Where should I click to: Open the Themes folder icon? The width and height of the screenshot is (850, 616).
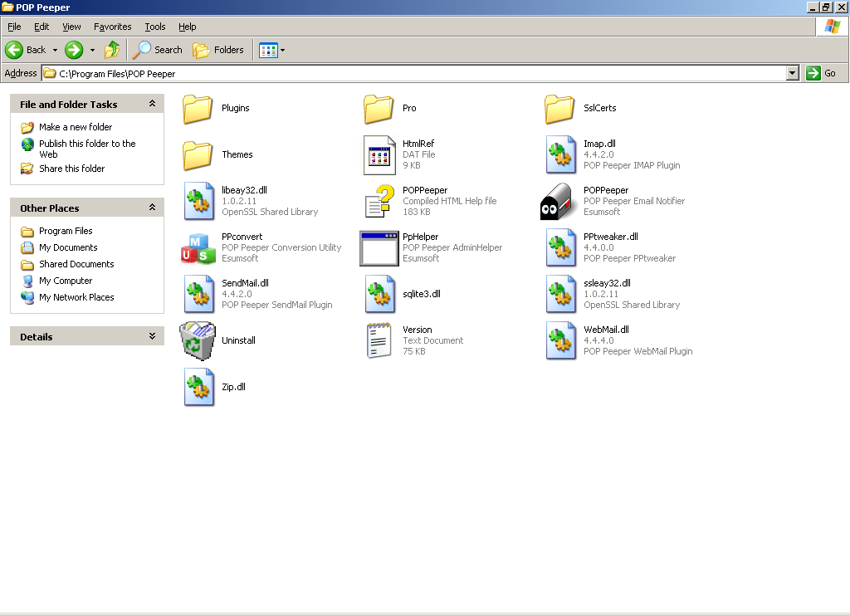tap(198, 155)
